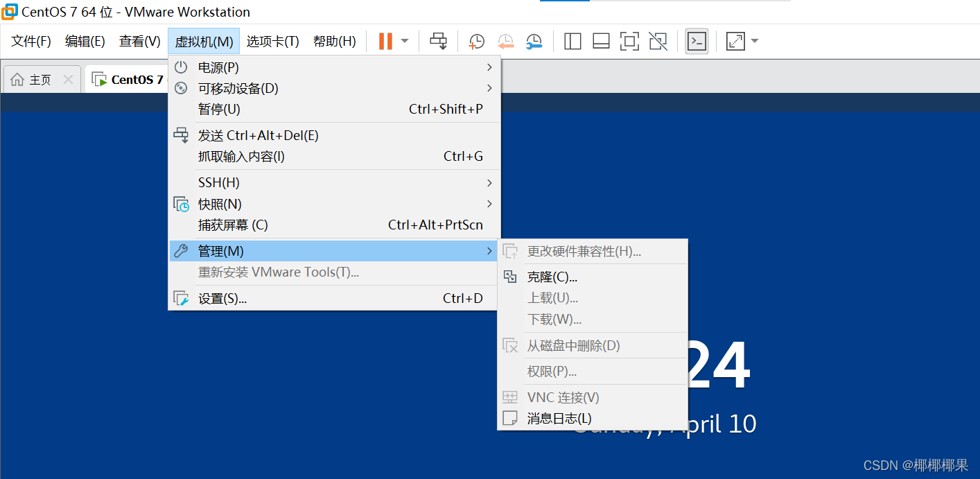980x479 pixels.
Task: Expand the 可移动设备(D) submenu
Action: 334,88
